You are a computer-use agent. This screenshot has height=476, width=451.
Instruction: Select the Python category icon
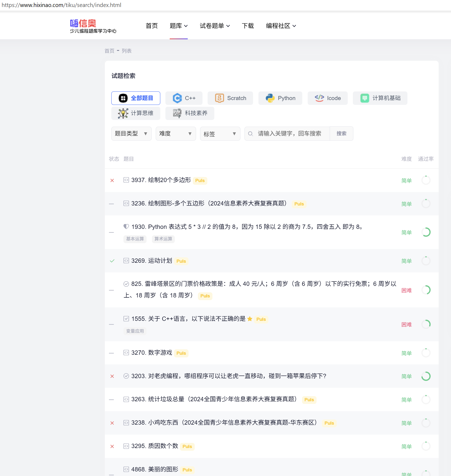click(x=270, y=98)
